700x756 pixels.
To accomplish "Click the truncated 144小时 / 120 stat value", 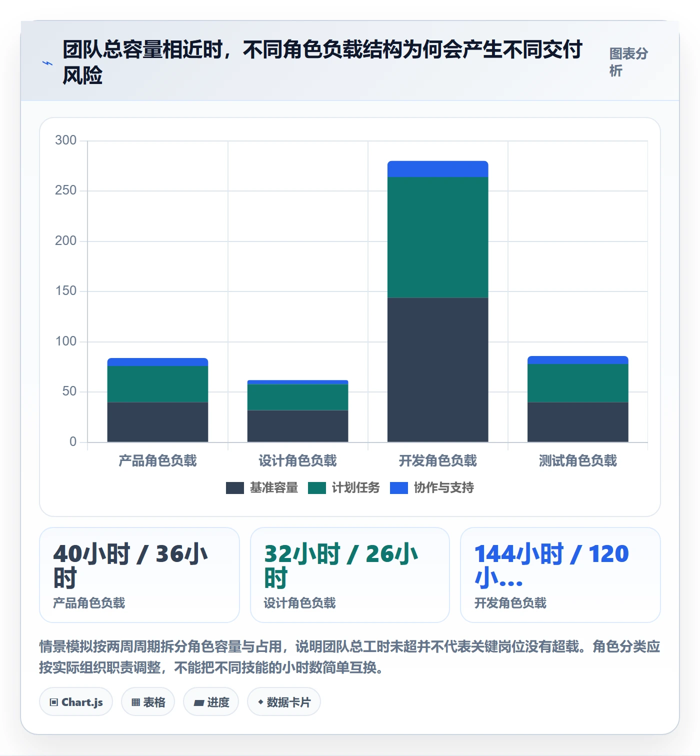I will pos(551,566).
